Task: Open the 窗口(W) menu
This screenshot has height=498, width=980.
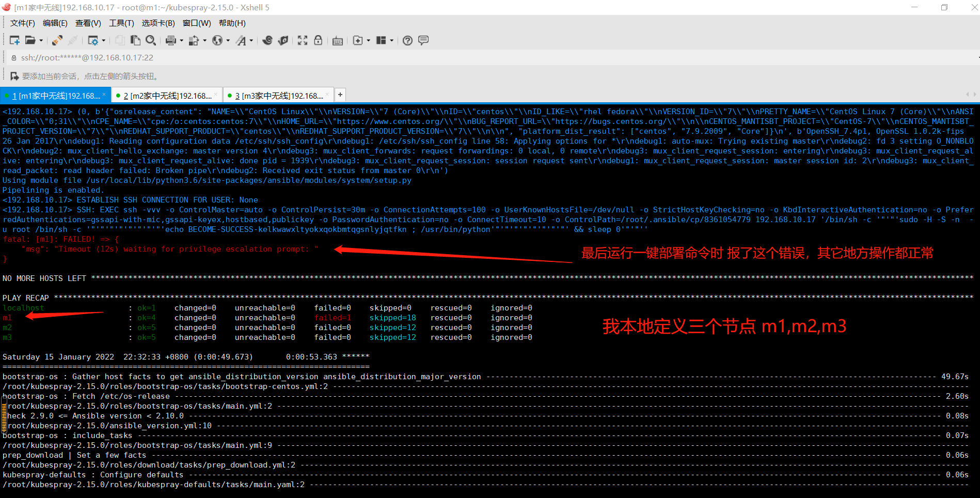Action: coord(197,23)
